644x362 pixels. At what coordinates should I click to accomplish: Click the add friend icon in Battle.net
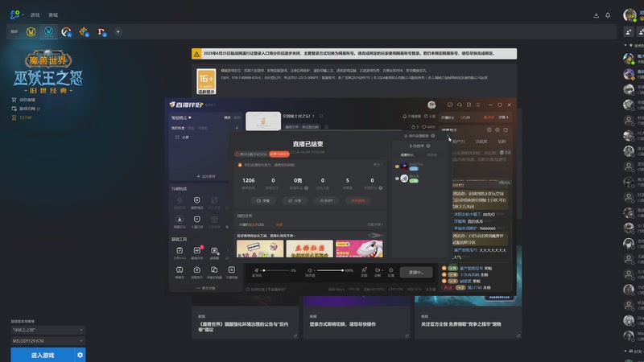pos(629,31)
